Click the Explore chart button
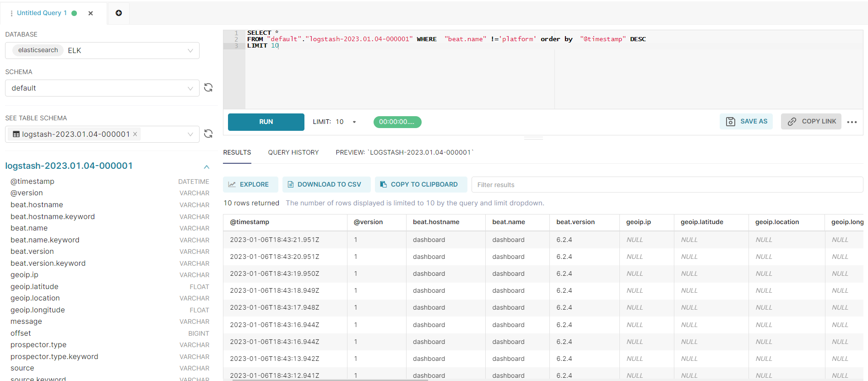Viewport: 868px width, 381px height. point(250,184)
